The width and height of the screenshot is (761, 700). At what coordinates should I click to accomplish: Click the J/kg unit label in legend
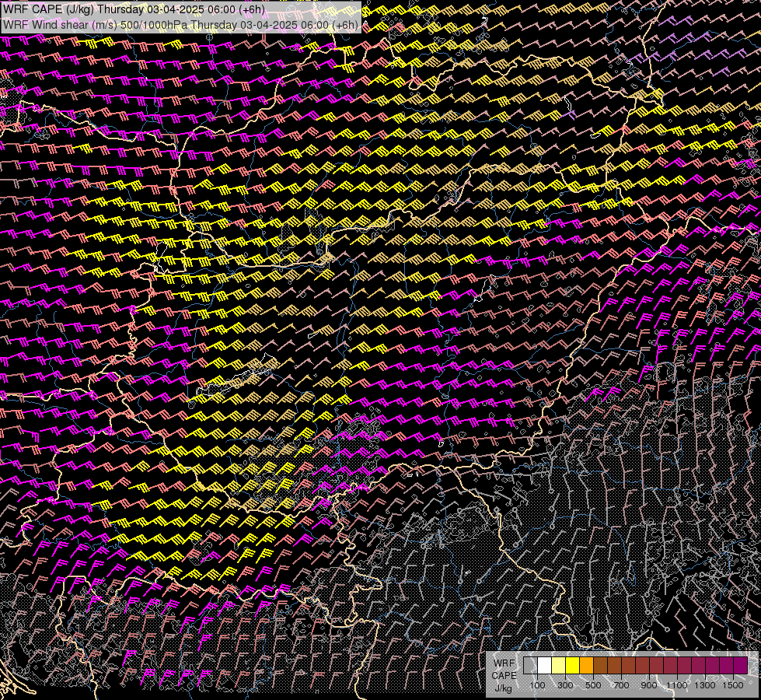[x=503, y=688]
